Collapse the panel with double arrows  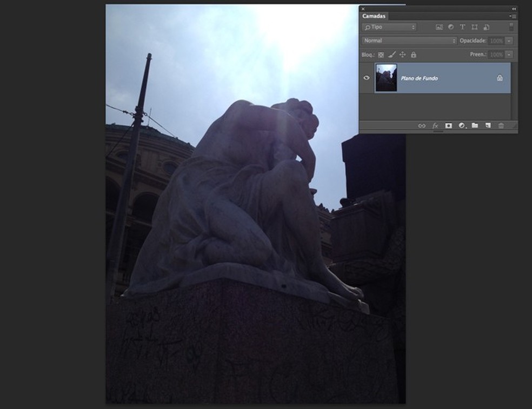(x=514, y=9)
